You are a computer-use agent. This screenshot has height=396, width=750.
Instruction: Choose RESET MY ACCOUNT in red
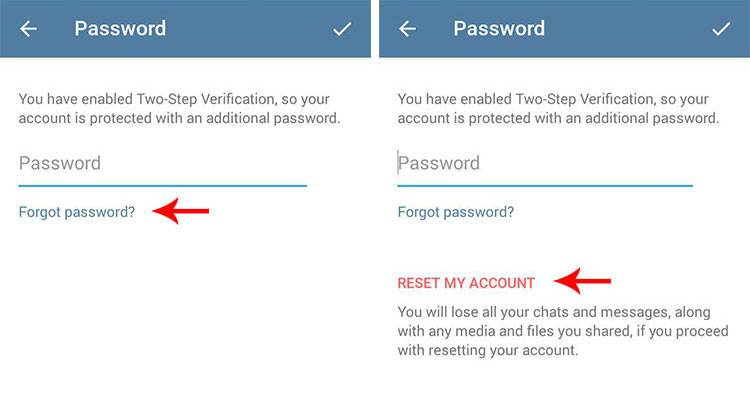coord(466,283)
